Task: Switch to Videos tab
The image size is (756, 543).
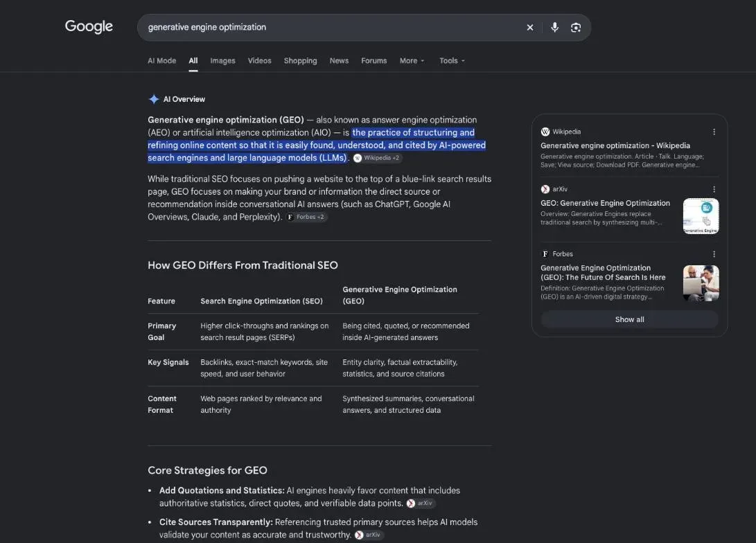Action: pos(259,61)
